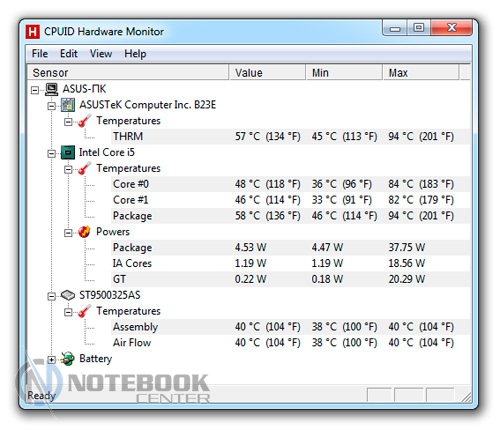500x430 pixels.
Task: Collapse the ASUS-ПК root node
Action: coord(35,90)
